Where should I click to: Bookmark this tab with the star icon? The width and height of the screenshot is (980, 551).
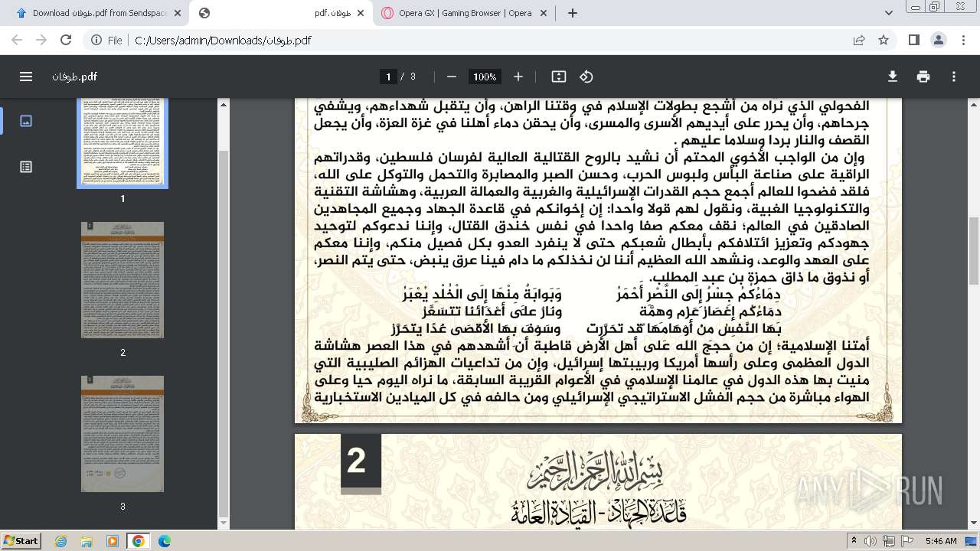(884, 41)
